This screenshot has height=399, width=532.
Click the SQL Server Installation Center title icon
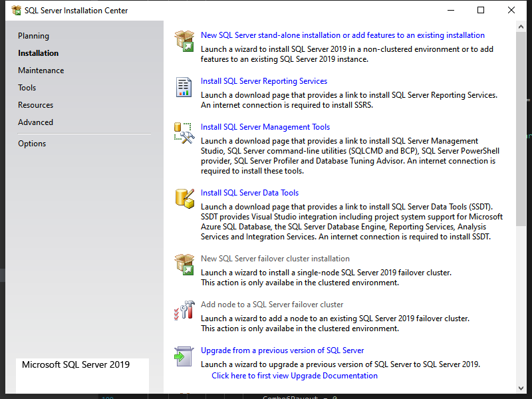pyautogui.click(x=15, y=11)
